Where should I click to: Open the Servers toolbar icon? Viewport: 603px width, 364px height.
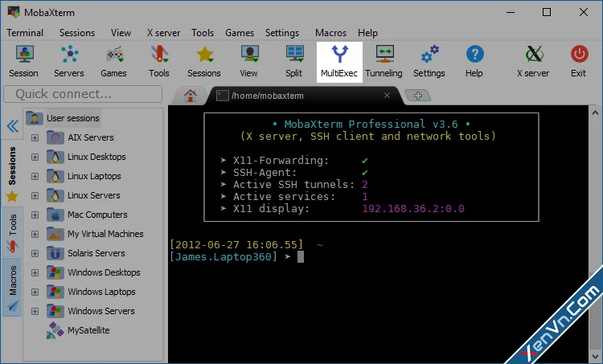pos(69,62)
